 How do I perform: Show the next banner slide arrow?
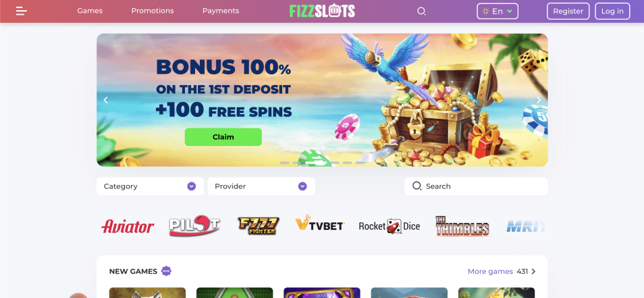pos(539,100)
